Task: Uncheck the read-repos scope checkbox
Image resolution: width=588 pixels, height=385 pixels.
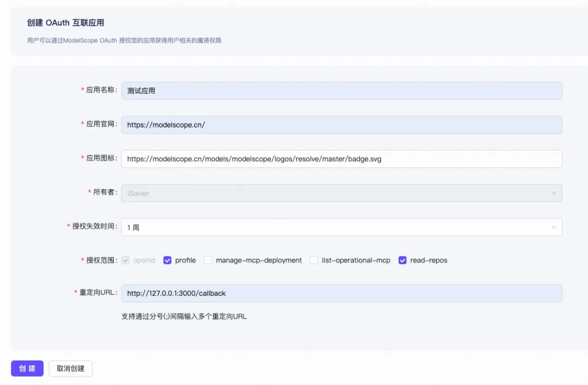Action: coord(402,260)
